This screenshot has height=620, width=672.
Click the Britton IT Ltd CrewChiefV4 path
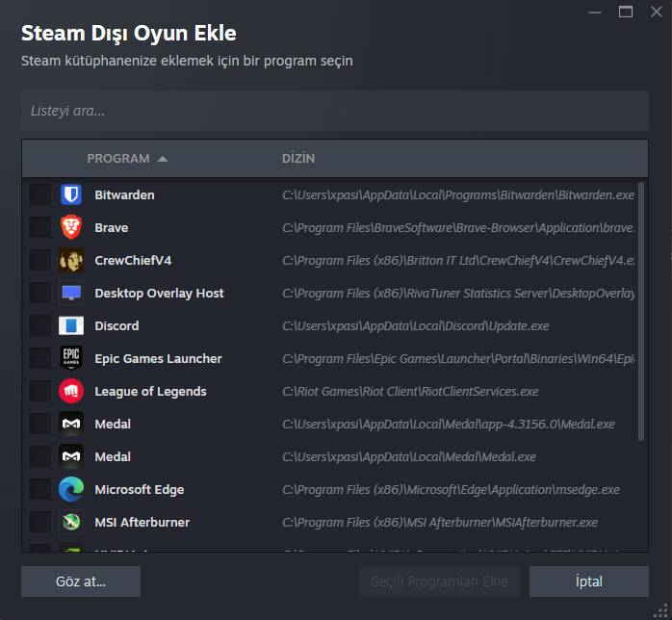click(x=458, y=260)
